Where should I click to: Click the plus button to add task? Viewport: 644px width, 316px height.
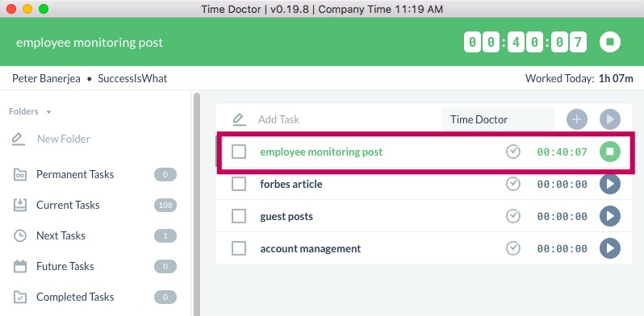577,119
